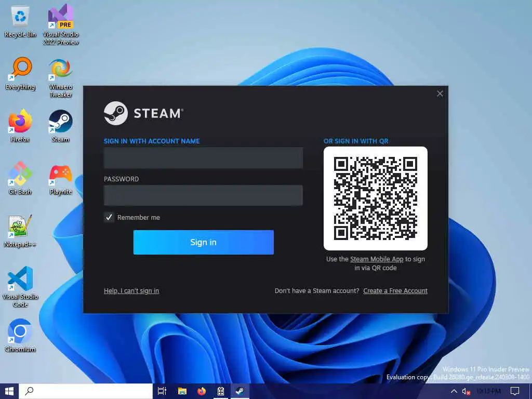Open the notification center icon
This screenshot has height=399, width=532.
pyautogui.click(x=515, y=391)
